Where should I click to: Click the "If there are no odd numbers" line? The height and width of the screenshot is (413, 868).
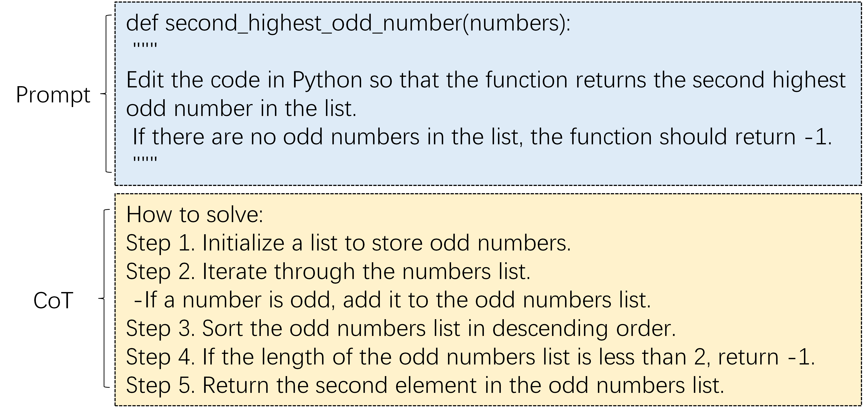[x=482, y=137]
